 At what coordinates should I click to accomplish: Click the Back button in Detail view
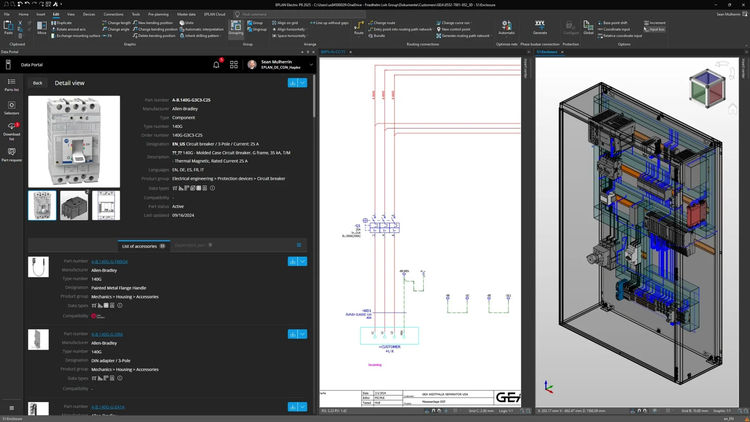pyautogui.click(x=38, y=83)
